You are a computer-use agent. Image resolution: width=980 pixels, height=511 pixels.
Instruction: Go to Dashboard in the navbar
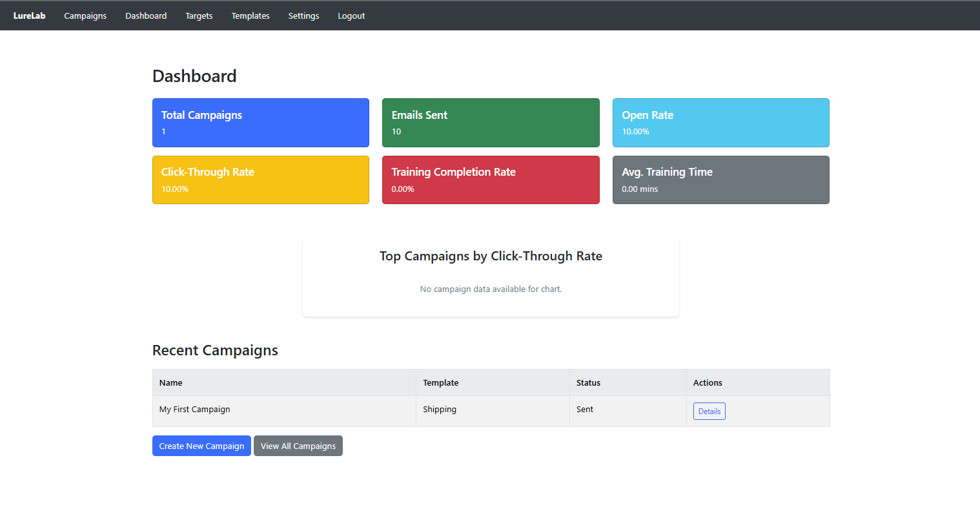coord(146,16)
